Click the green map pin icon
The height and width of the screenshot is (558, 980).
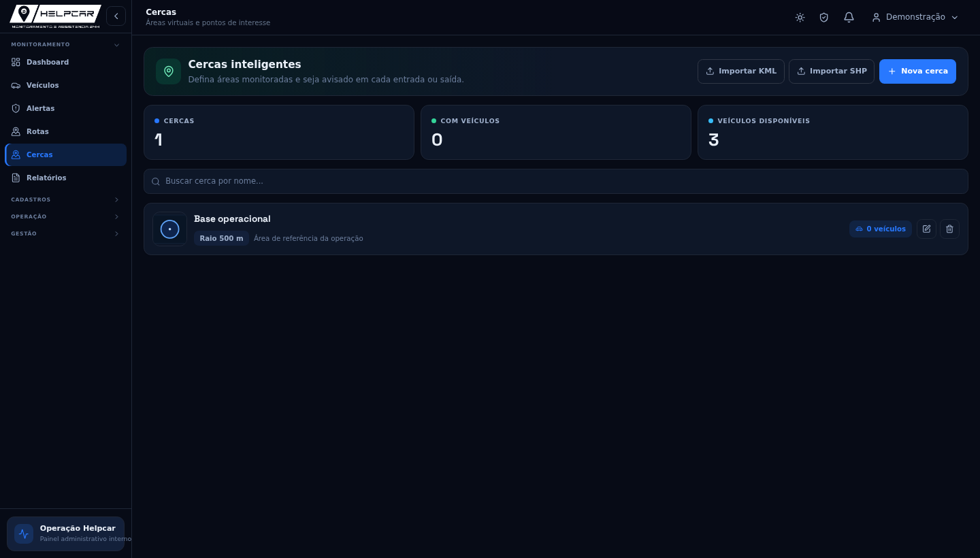coord(169,71)
